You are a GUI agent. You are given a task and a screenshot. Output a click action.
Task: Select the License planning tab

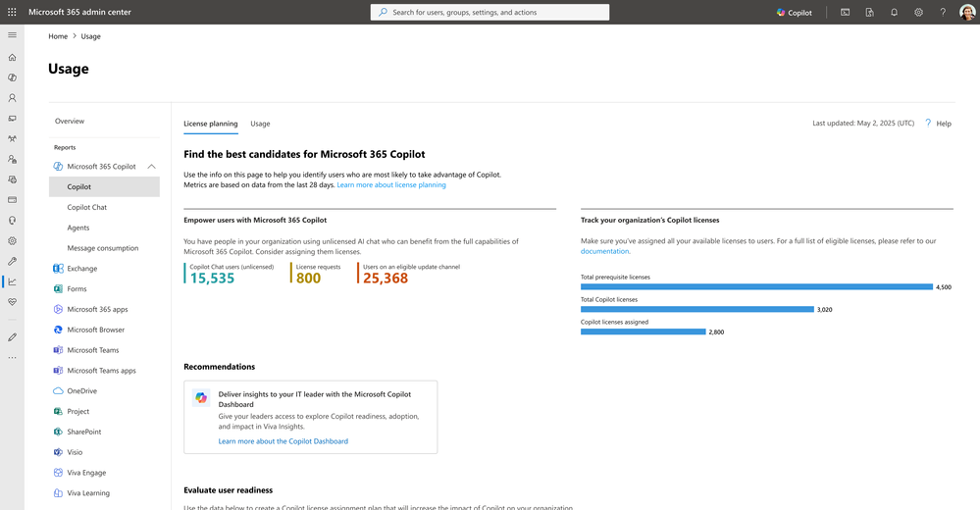(x=210, y=124)
